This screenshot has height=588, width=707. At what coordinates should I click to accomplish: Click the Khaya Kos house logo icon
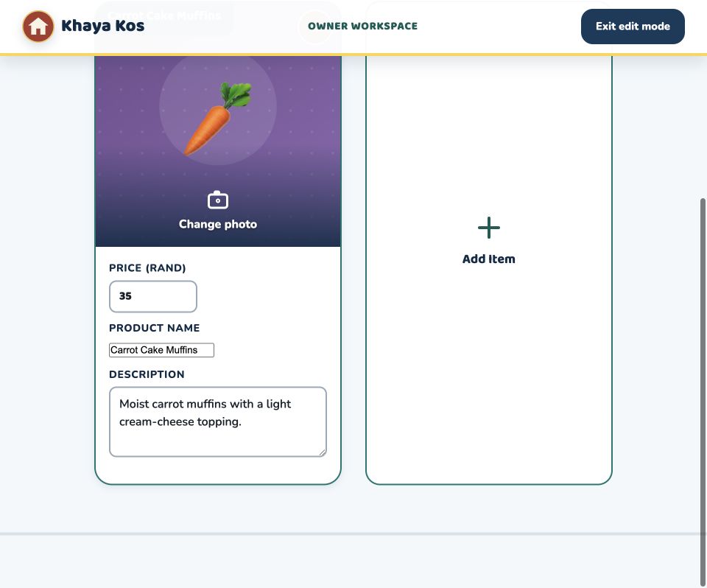(x=38, y=27)
